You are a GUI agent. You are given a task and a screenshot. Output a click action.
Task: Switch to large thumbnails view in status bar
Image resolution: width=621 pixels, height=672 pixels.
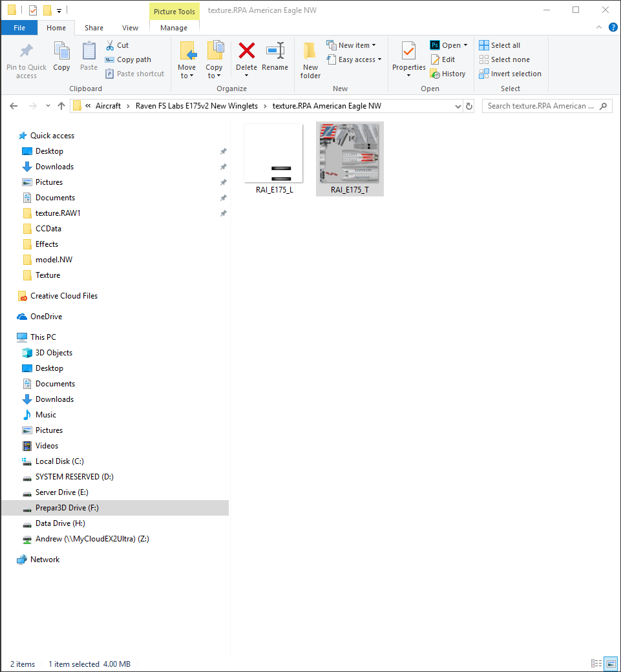(610, 664)
